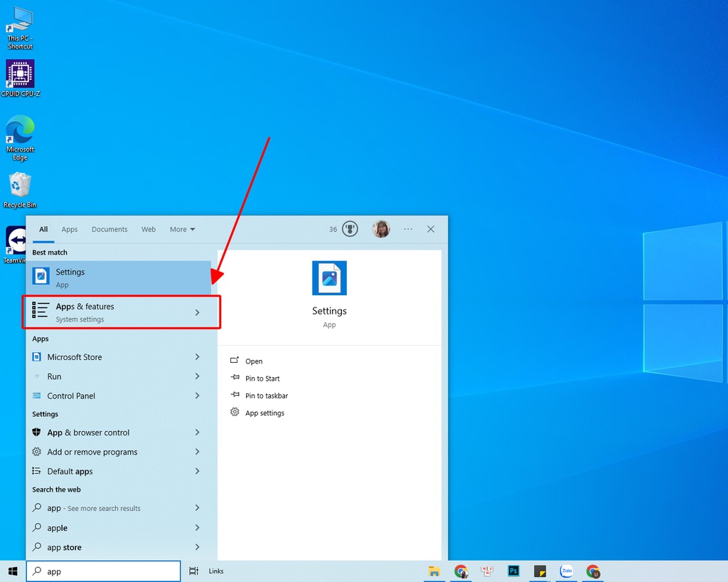The image size is (728, 582).
Task: Open Chrome with the photo profile badge
Action: click(x=461, y=571)
